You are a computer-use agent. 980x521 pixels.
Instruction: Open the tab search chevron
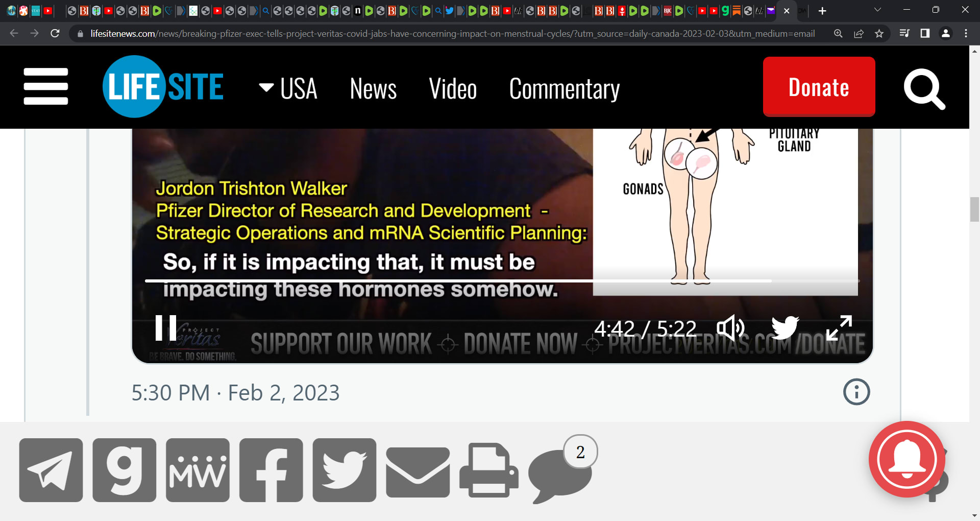pyautogui.click(x=877, y=10)
